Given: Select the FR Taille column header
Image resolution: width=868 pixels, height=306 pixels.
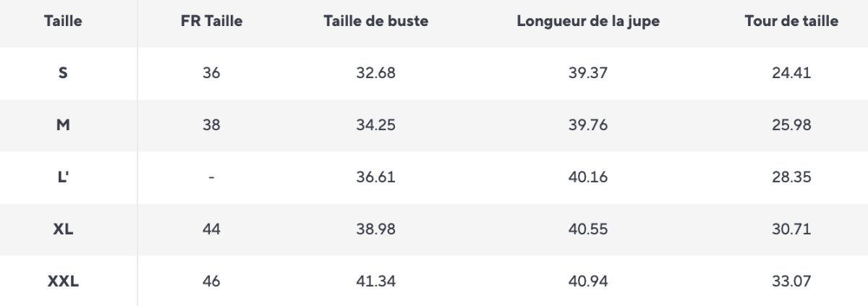Looking at the screenshot, I should pyautogui.click(x=211, y=21).
